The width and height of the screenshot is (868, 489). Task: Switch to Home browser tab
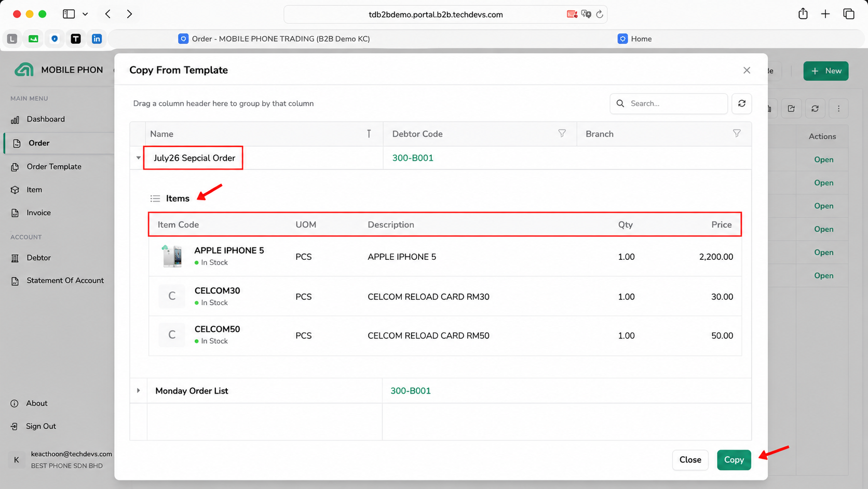pyautogui.click(x=634, y=39)
